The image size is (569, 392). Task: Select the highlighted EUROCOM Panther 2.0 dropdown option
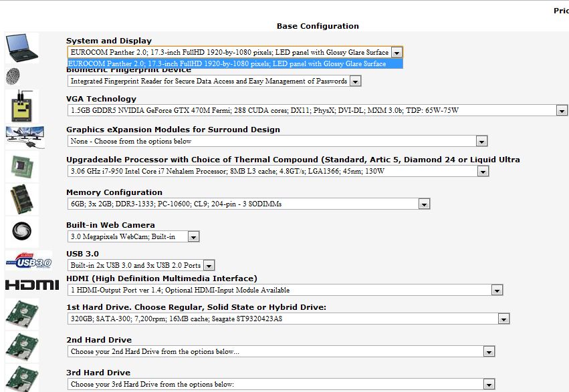coord(235,63)
